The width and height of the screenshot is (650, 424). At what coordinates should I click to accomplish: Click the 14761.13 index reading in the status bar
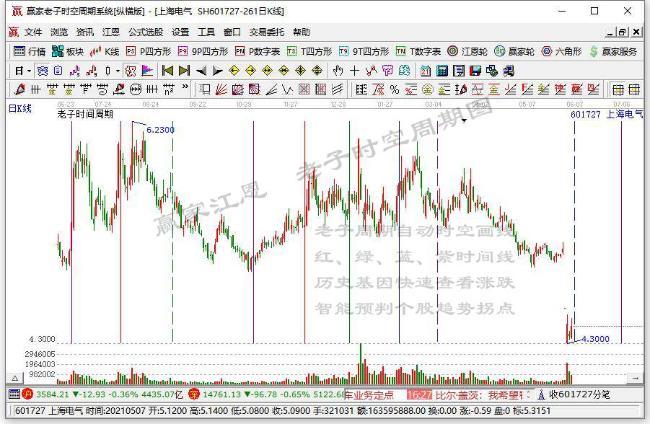pos(222,394)
